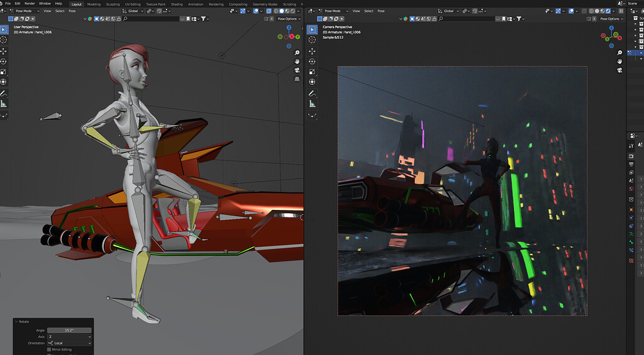
Task: Select the Rotate tool in left viewport
Action: [4, 61]
